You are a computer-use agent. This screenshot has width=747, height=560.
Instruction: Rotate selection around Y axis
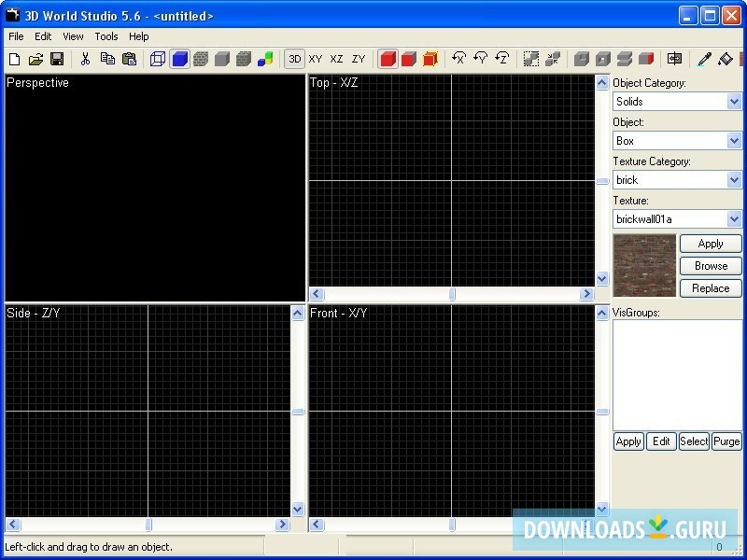point(481,59)
